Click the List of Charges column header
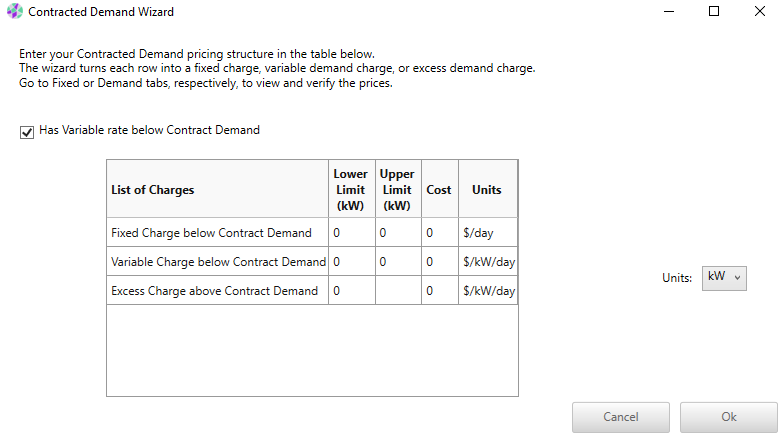782x437 pixels. pos(217,189)
